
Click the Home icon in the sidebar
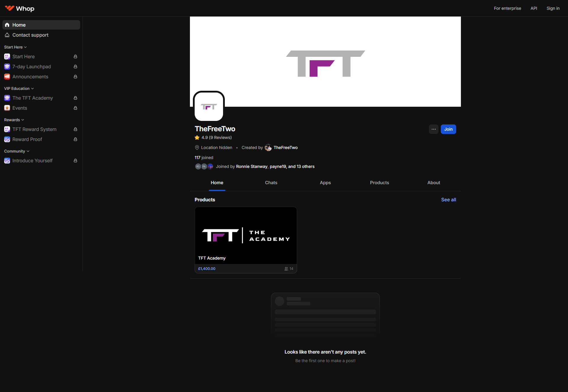[7, 25]
